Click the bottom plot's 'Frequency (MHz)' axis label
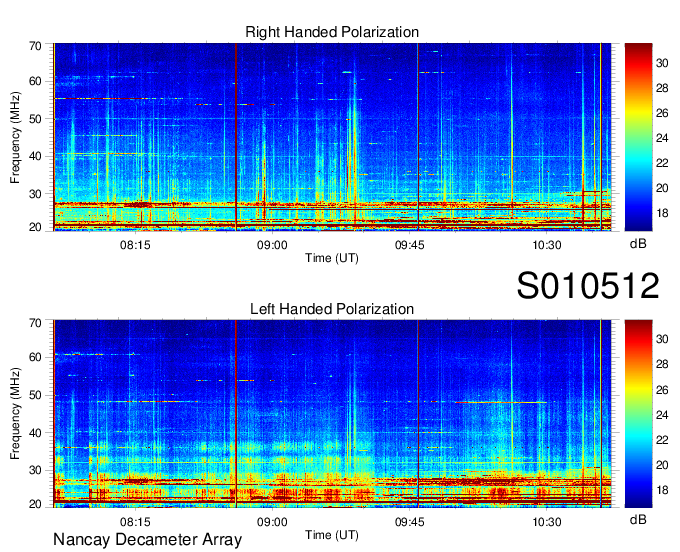 (x=15, y=414)
